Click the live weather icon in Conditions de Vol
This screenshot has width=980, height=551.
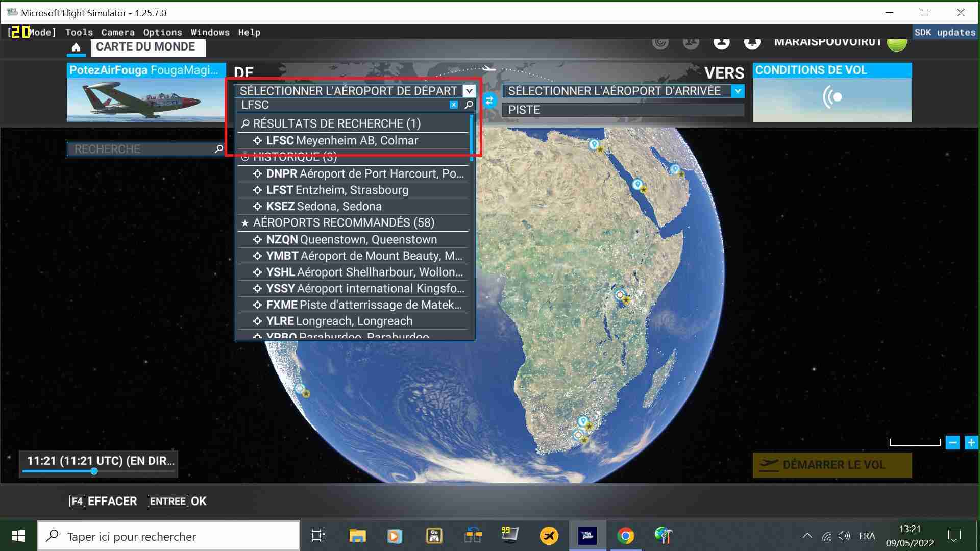[832, 97]
